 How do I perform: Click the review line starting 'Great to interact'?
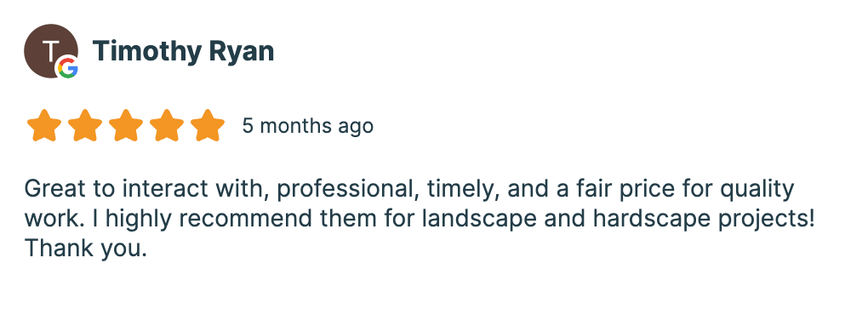409,190
